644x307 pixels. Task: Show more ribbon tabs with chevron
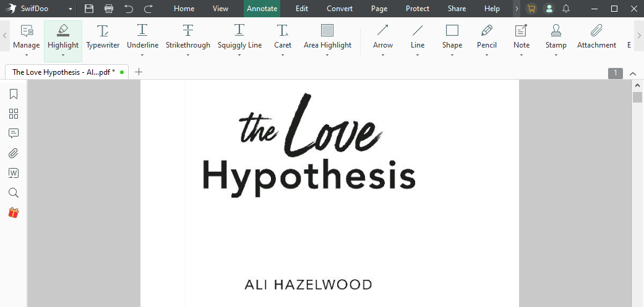517,9
